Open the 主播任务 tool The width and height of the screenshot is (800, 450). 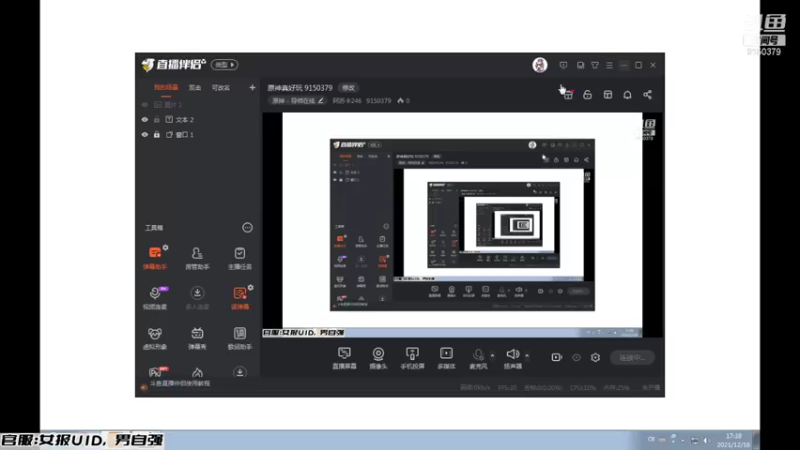click(239, 258)
